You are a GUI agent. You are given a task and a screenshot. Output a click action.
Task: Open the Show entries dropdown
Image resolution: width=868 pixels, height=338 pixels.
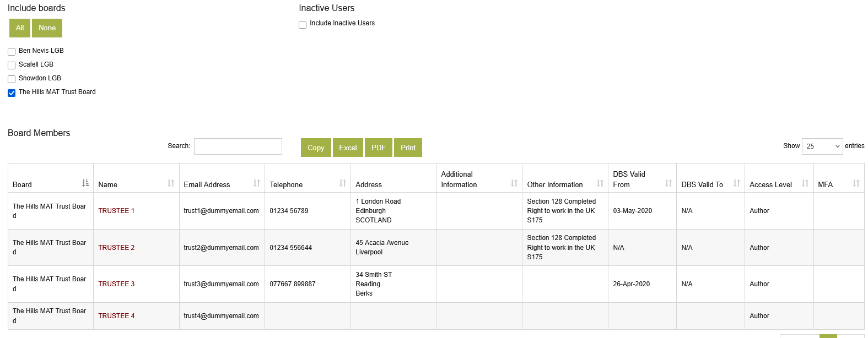coord(822,146)
